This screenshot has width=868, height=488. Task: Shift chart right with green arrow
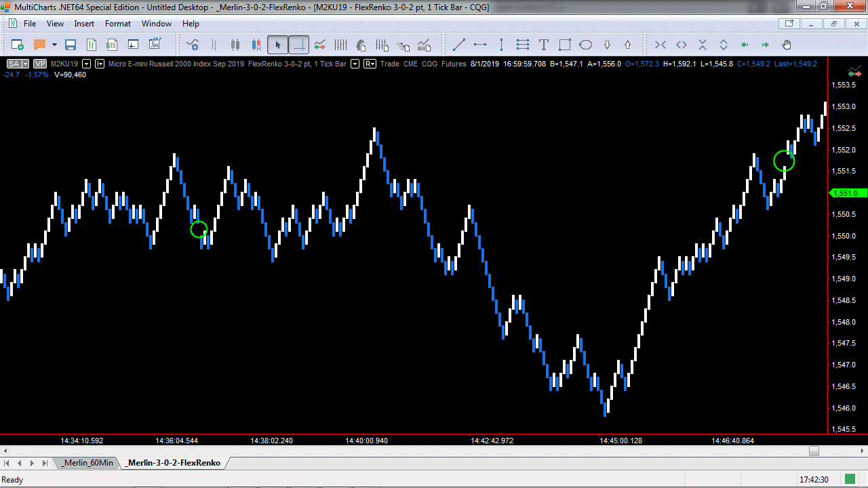(766, 45)
